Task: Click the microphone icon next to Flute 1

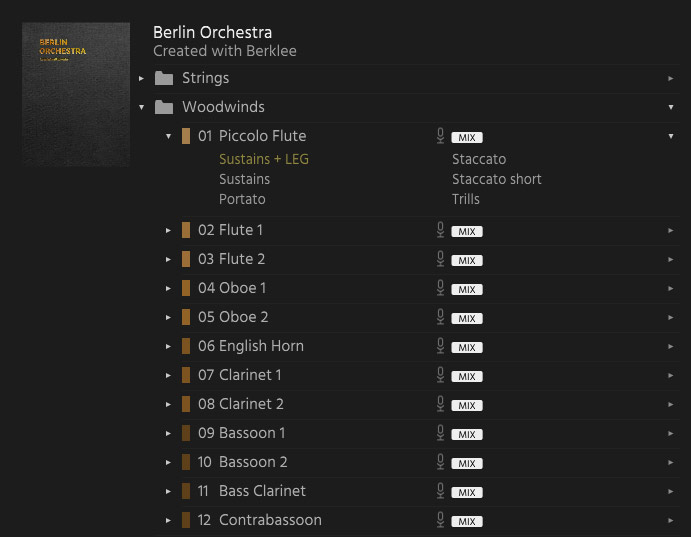Action: (x=440, y=230)
